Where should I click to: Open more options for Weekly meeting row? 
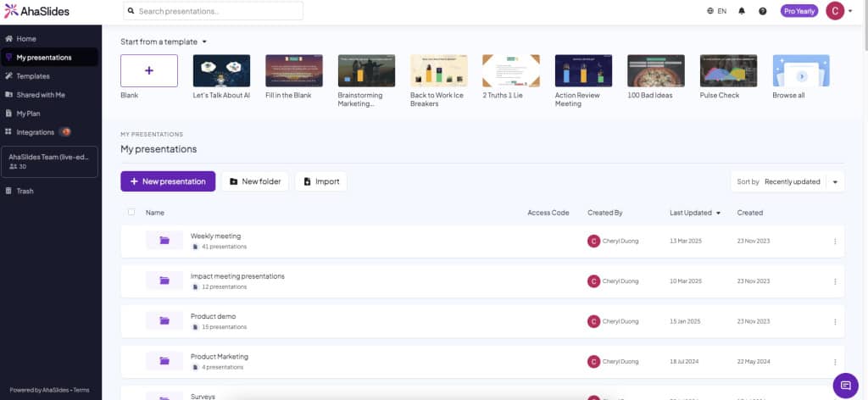pos(835,242)
